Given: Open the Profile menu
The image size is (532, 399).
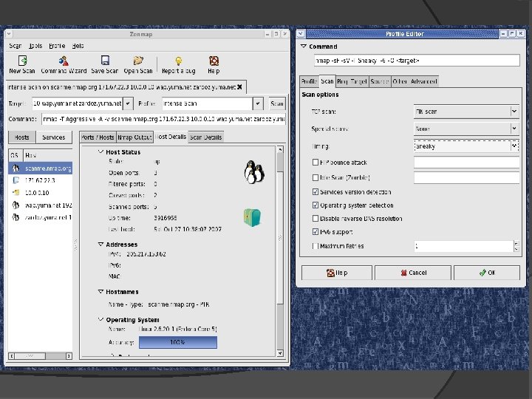Looking at the screenshot, I should [x=57, y=46].
